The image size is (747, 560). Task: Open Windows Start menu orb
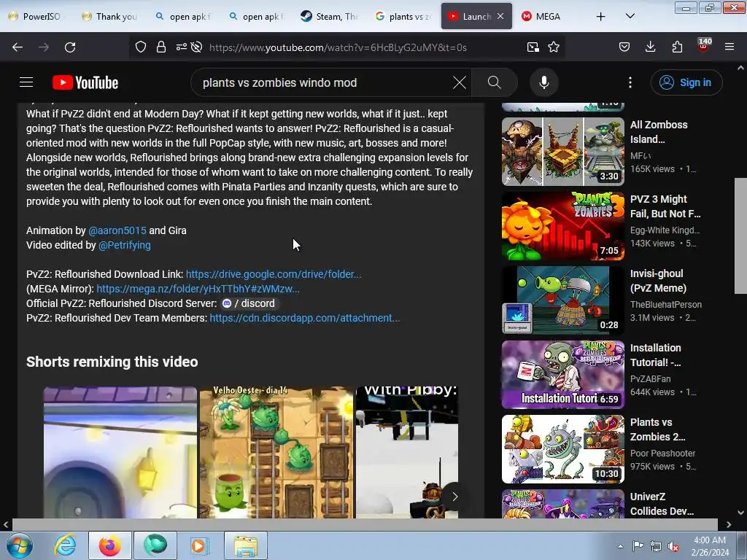20,545
